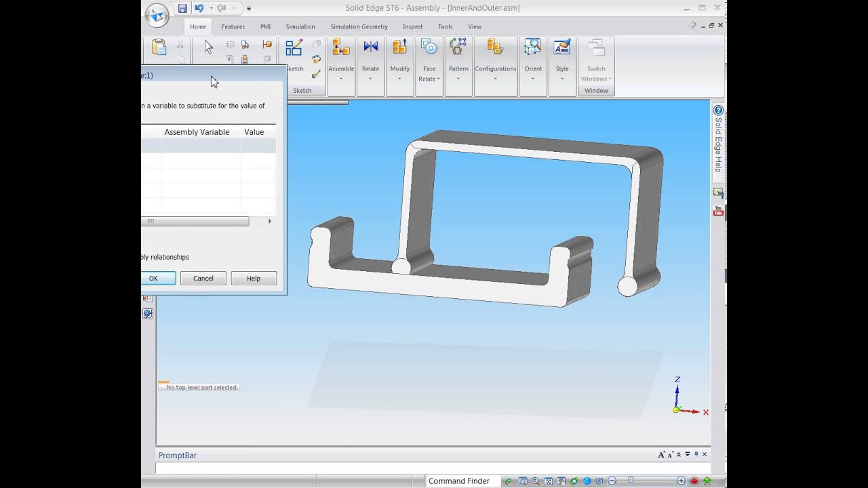Click the zoom out minus button
868x488 pixels.
[612, 481]
